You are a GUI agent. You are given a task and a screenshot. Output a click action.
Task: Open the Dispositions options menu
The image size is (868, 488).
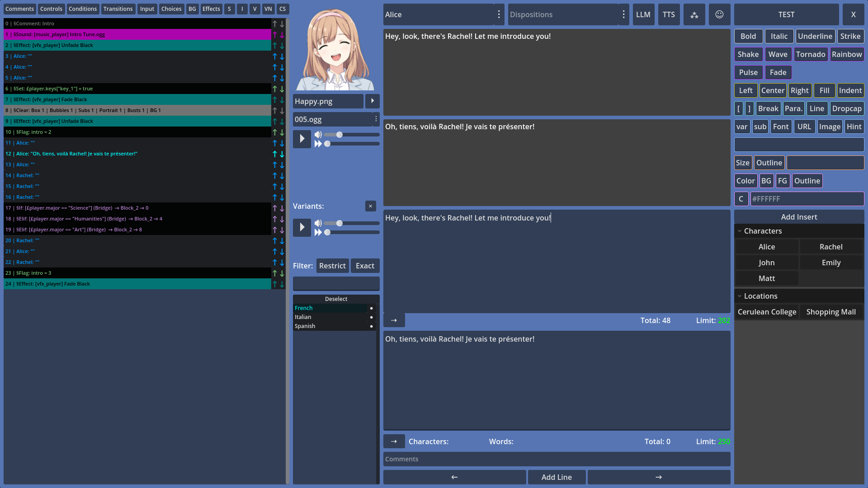coord(623,14)
